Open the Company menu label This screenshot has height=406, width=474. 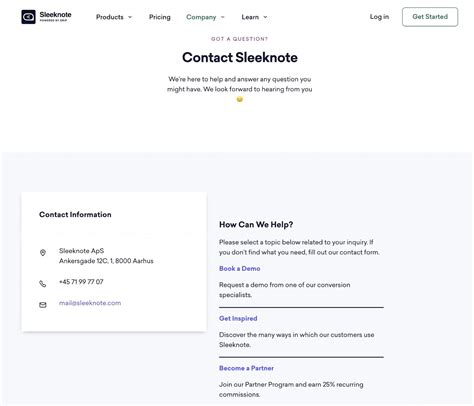point(201,17)
